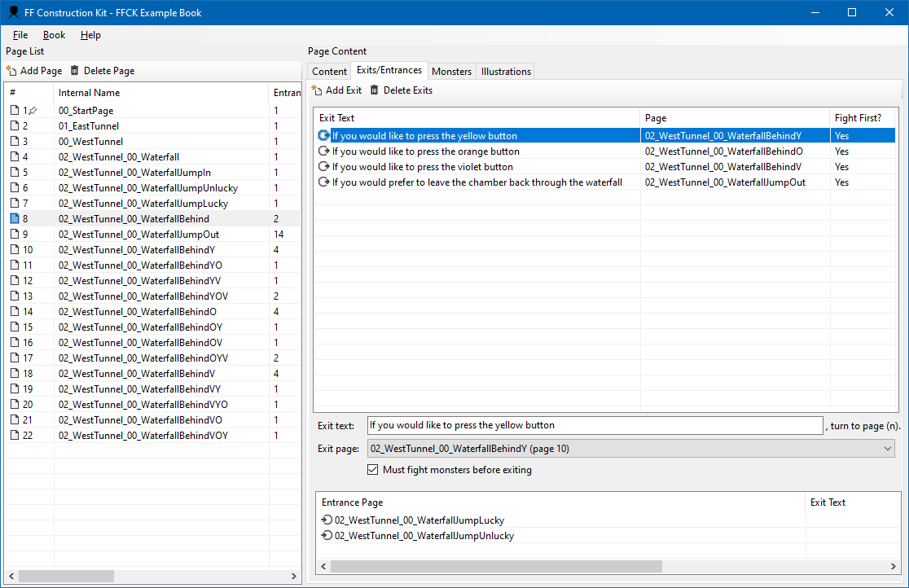Click the exit arrow icon beside the orange button exit
The image size is (909, 588).
(x=324, y=151)
